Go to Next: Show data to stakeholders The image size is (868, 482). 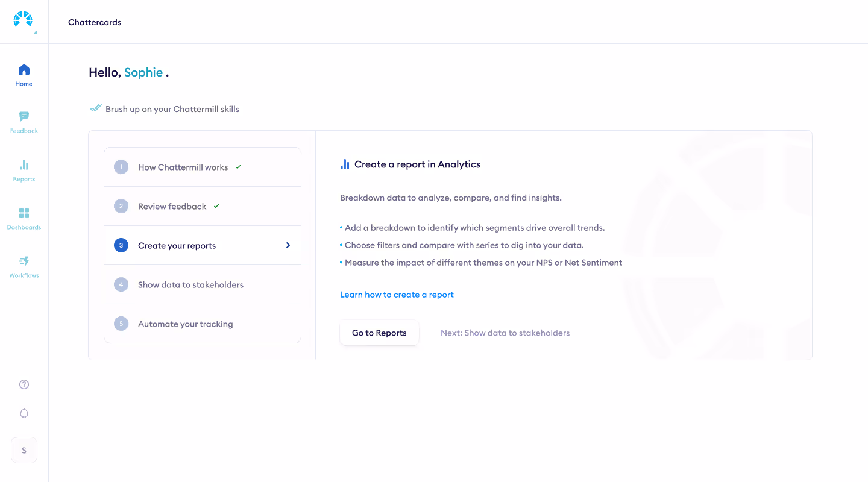505,333
